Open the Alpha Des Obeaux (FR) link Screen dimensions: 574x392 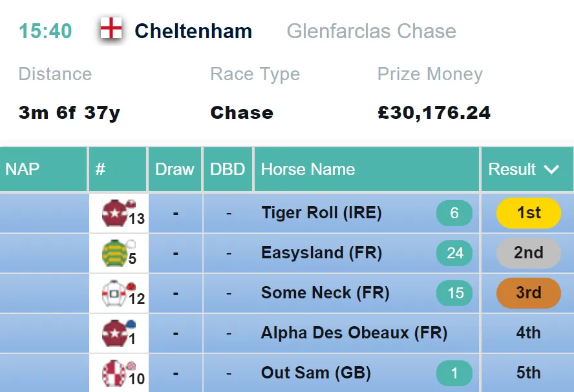354,333
